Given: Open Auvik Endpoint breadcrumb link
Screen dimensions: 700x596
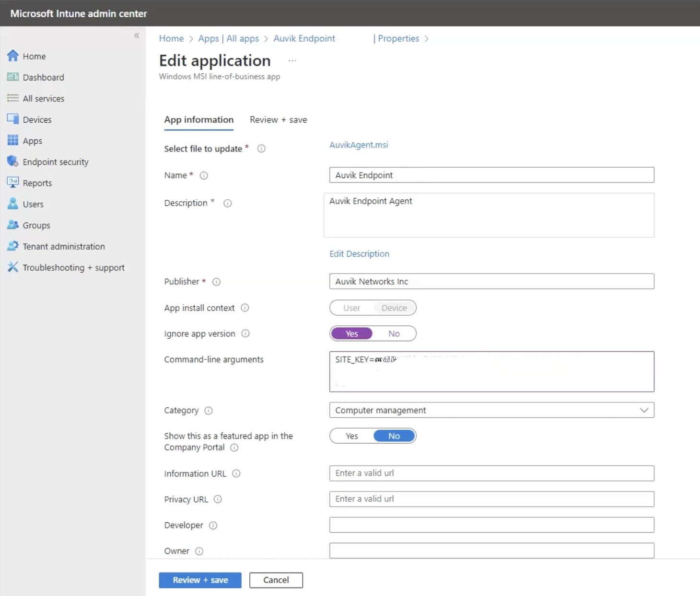Looking at the screenshot, I should point(304,38).
